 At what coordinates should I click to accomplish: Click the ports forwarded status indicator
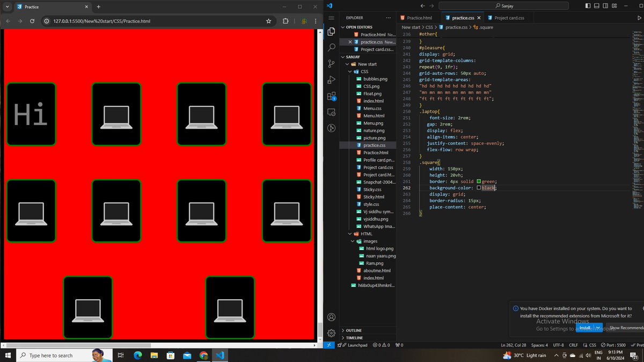tap(399, 345)
